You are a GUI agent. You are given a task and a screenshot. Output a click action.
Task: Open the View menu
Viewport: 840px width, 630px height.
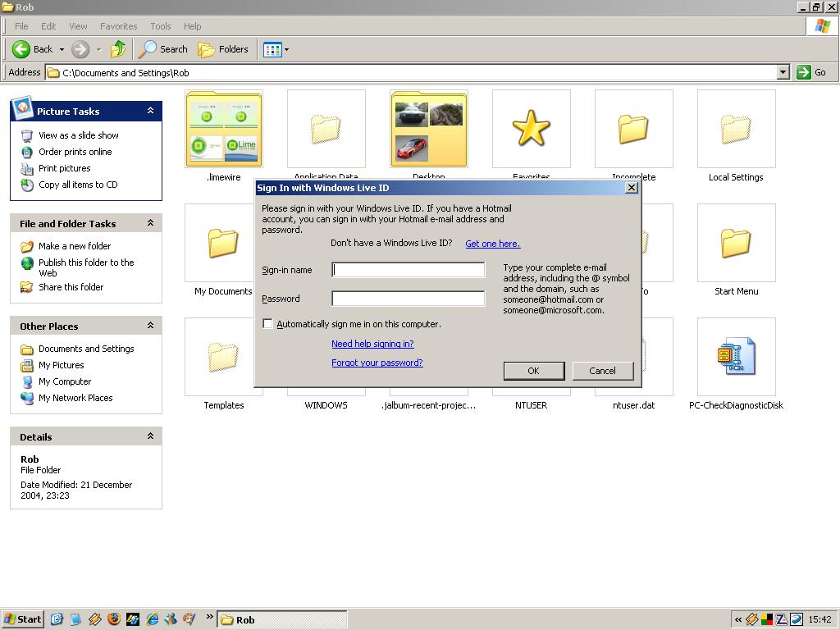coord(78,26)
